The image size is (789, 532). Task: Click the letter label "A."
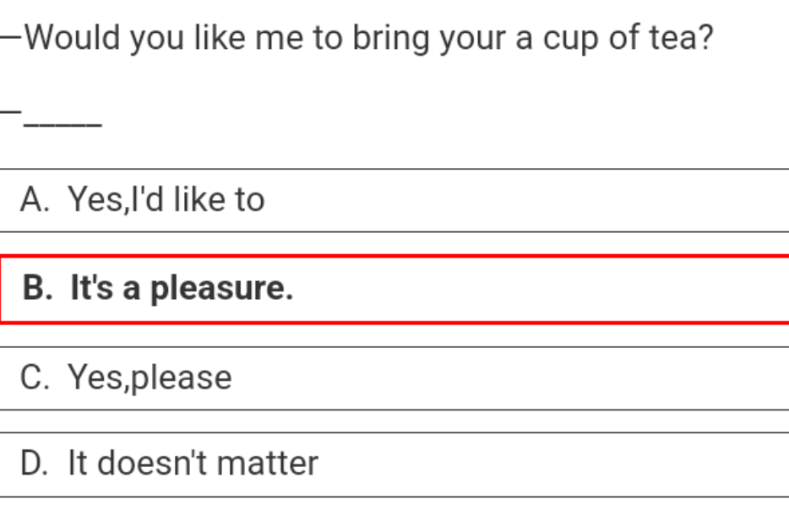tap(35, 200)
